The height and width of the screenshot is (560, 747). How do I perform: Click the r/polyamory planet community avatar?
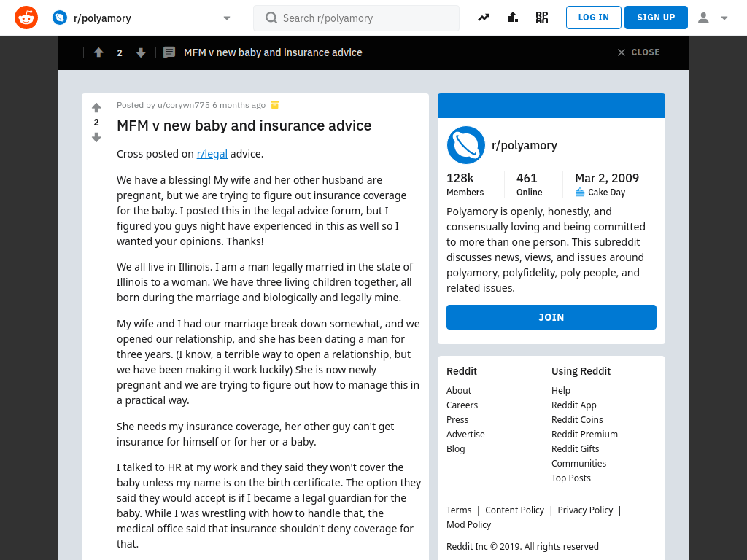466,145
